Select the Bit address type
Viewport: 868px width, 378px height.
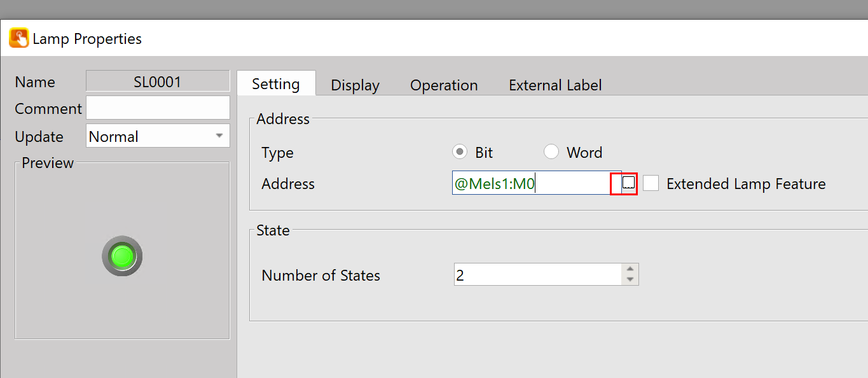pyautogui.click(x=460, y=153)
